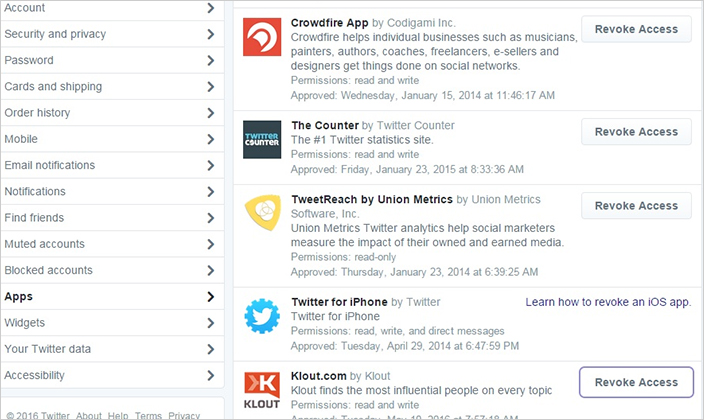This screenshot has height=420, width=704.
Task: Click the chevron beside Your Twitter data
Action: pyautogui.click(x=210, y=349)
